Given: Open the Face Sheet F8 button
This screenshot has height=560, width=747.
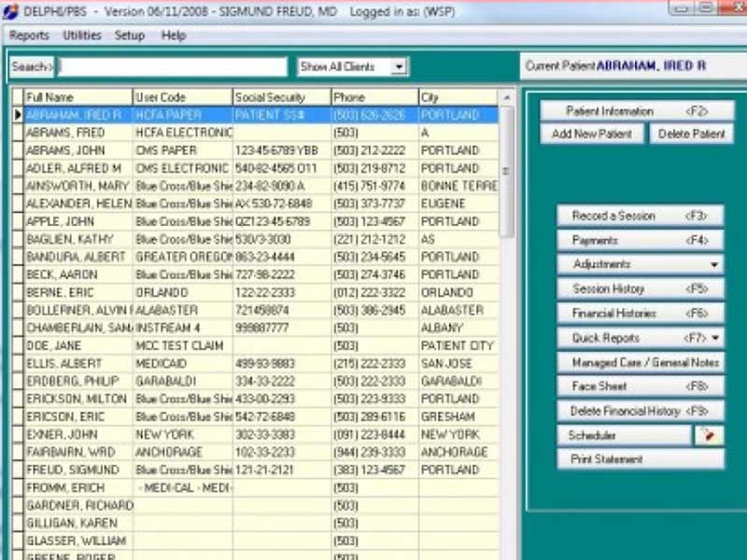Looking at the screenshot, I should click(x=641, y=386).
